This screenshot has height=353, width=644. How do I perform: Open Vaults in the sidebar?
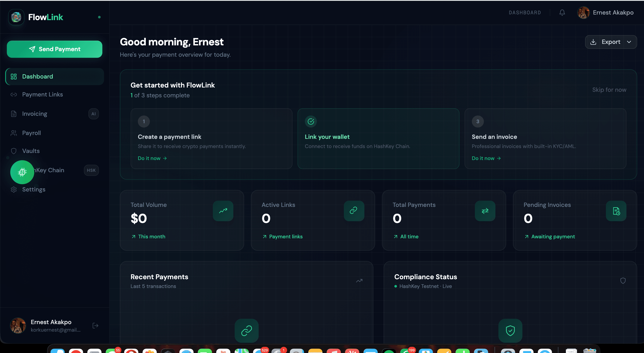[x=55, y=151]
